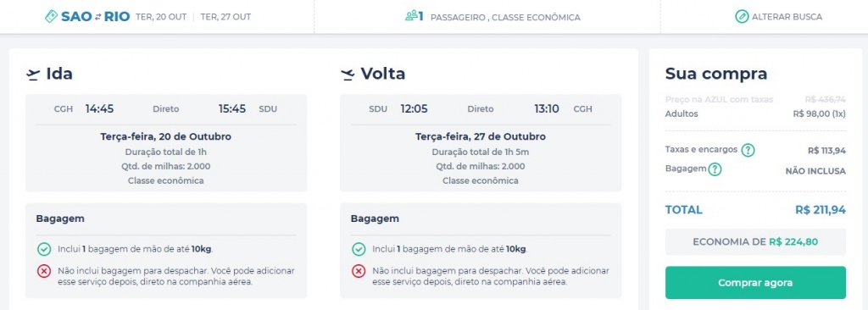Image resolution: width=868 pixels, height=310 pixels.
Task: Click the SAO RIO route label
Action: [95, 17]
